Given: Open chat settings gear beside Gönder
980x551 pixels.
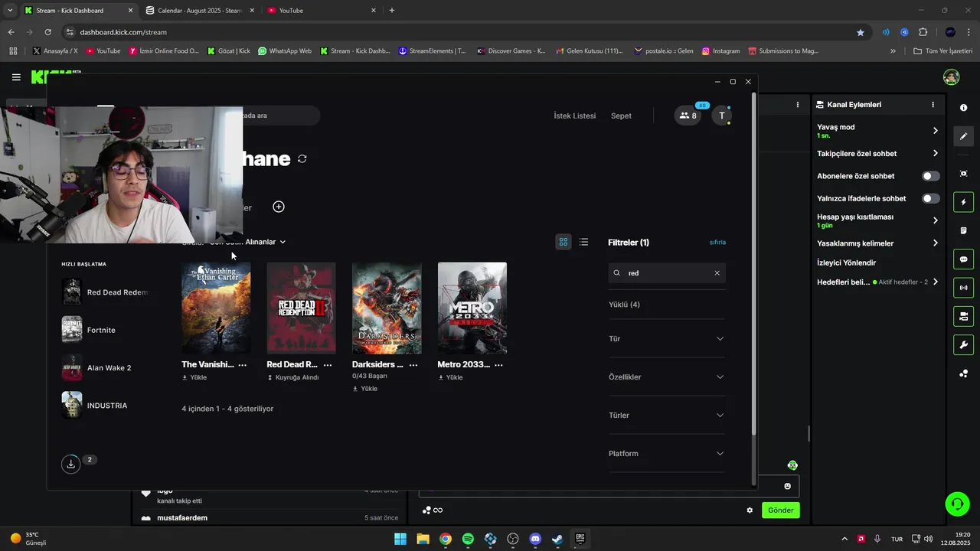Looking at the screenshot, I should click(750, 510).
